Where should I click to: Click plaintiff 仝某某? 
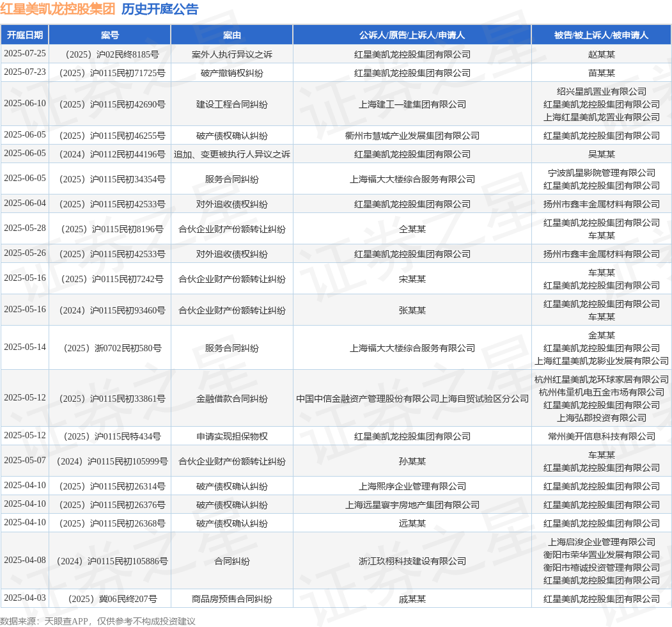[412, 229]
